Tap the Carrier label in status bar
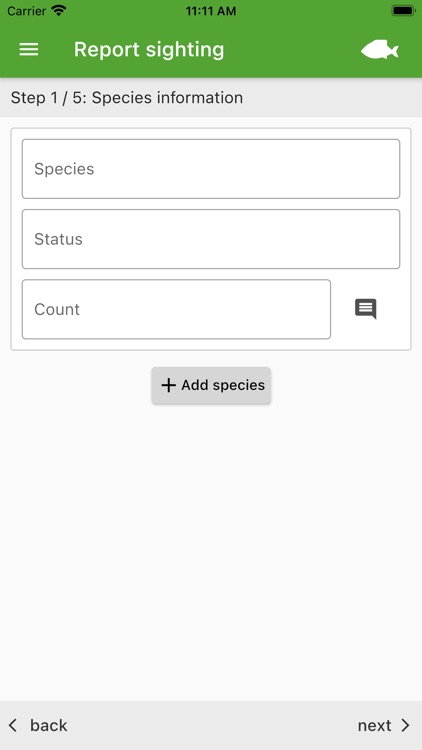422x750 pixels. coord(27,11)
